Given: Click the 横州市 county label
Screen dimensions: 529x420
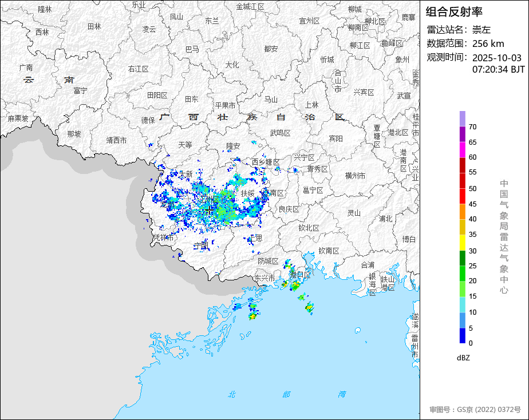Looking at the screenshot, I should (x=355, y=176).
